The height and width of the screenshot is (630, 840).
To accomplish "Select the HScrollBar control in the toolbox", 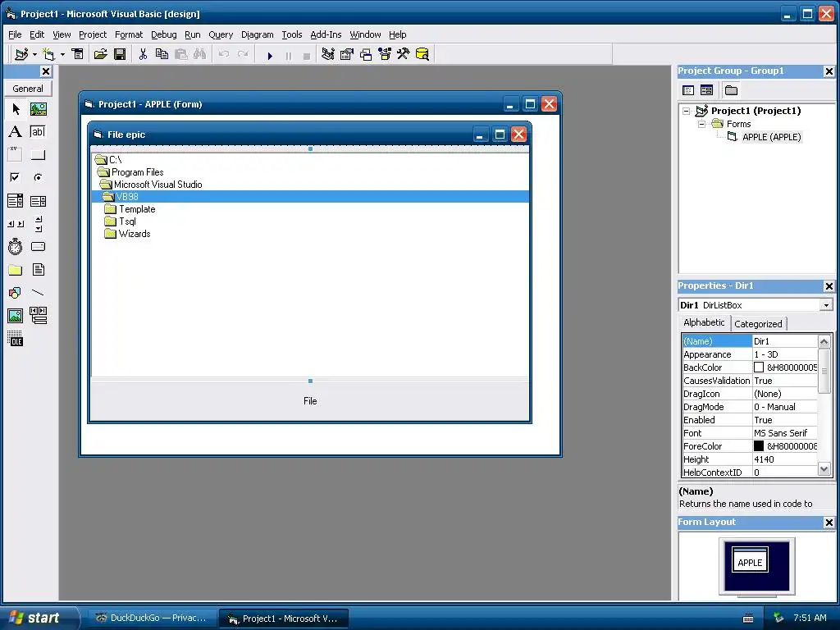I will (16, 224).
